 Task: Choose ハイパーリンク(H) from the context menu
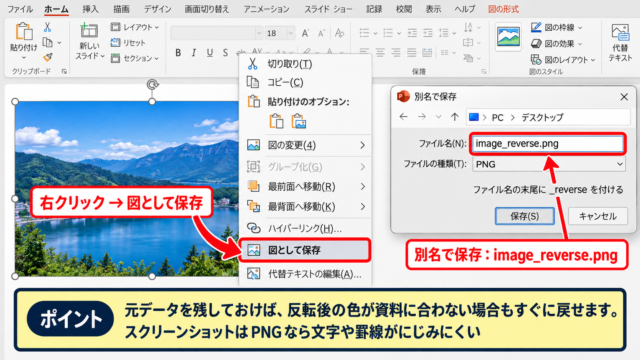click(x=305, y=228)
